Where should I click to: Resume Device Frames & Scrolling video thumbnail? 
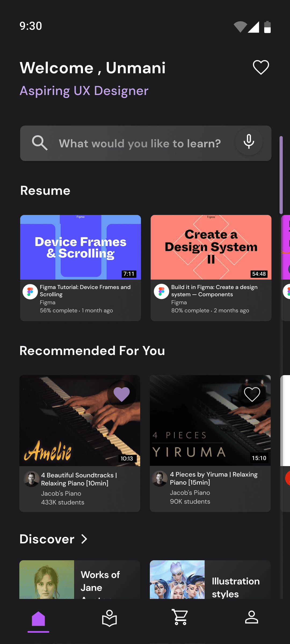click(81, 247)
